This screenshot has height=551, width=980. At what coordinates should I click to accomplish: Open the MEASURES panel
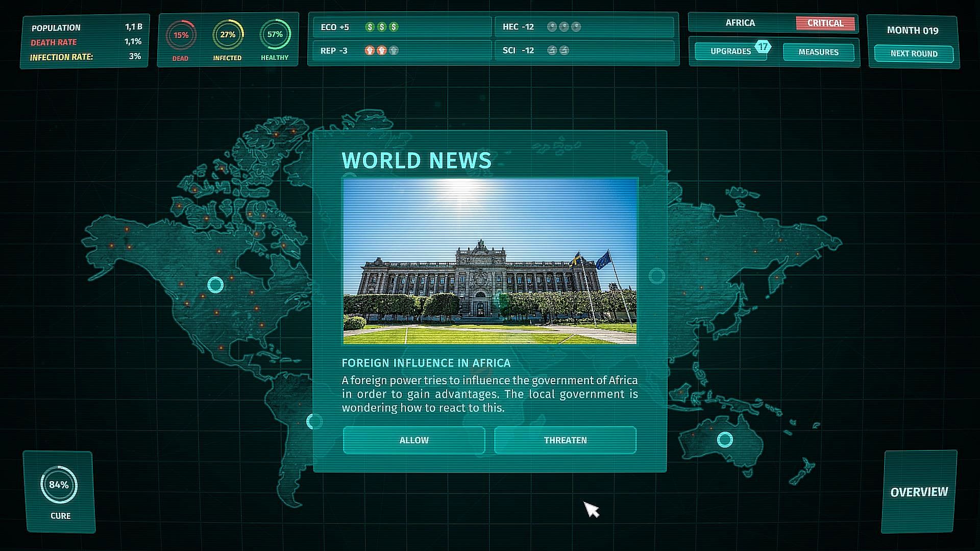(x=818, y=52)
